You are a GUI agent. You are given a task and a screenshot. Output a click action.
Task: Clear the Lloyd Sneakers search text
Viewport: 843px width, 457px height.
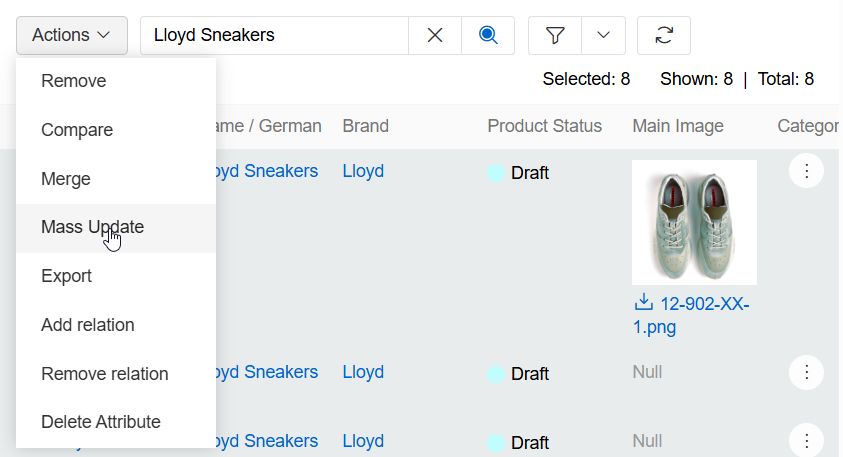coord(435,35)
